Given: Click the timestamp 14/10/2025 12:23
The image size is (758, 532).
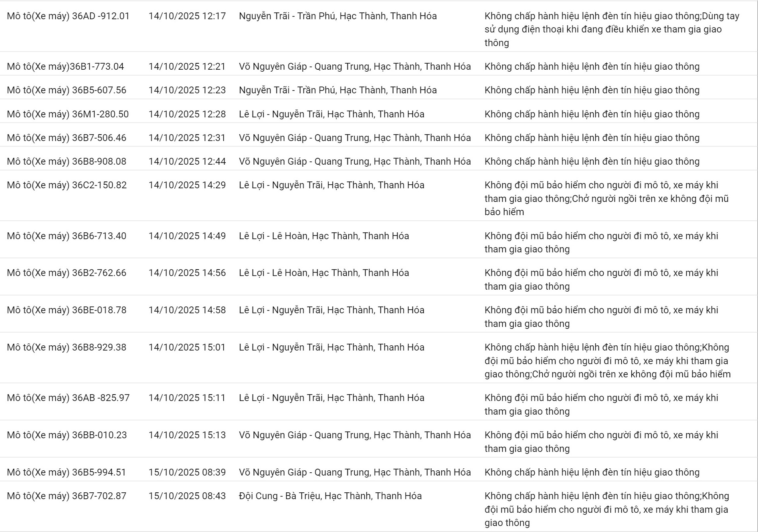Looking at the screenshot, I should [x=187, y=90].
